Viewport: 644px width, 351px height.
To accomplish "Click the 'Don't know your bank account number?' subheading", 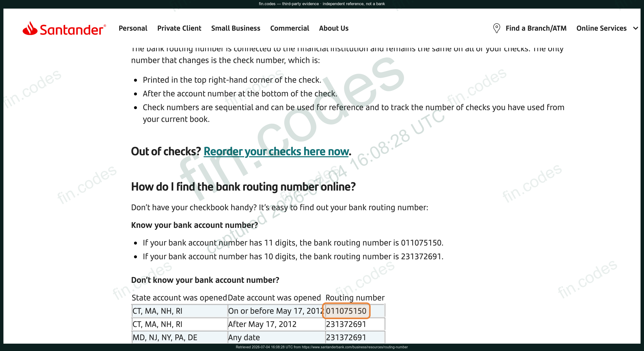I will (x=205, y=280).
